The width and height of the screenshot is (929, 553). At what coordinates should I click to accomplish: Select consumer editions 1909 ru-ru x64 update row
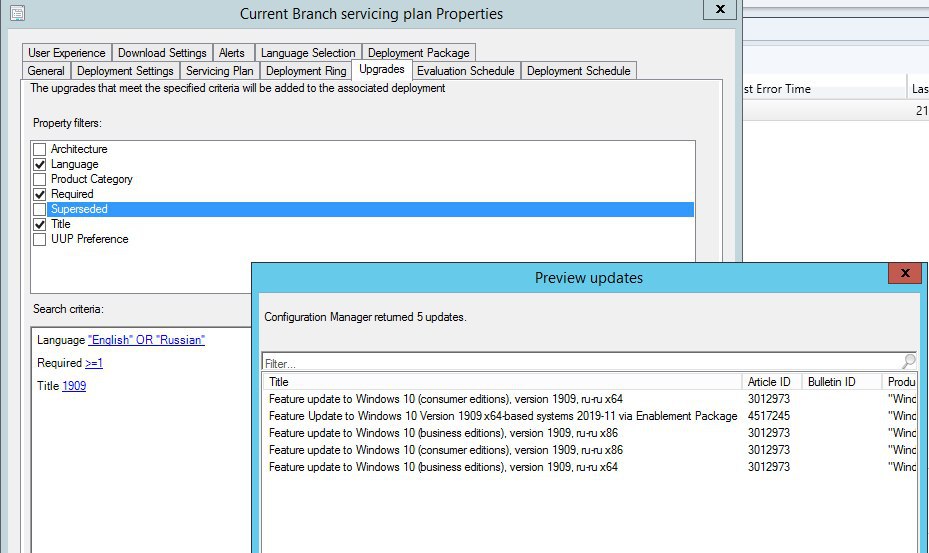[590, 399]
